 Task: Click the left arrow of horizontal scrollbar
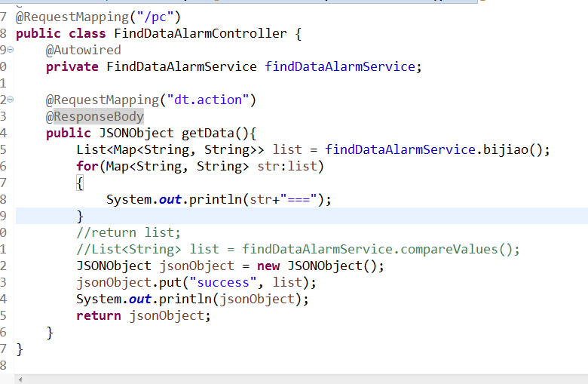coord(20,379)
